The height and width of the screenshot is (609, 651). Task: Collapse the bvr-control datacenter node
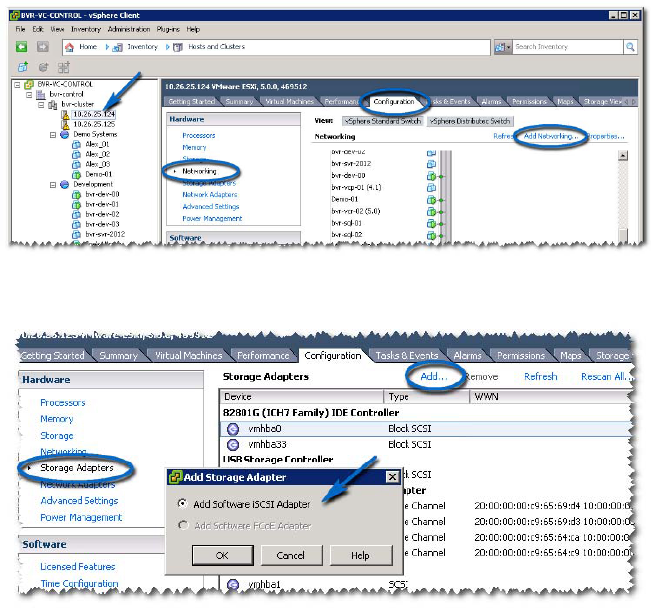[x=29, y=95]
